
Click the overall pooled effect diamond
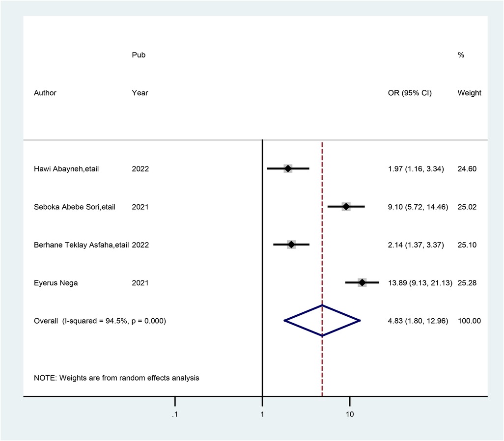pyautogui.click(x=322, y=321)
